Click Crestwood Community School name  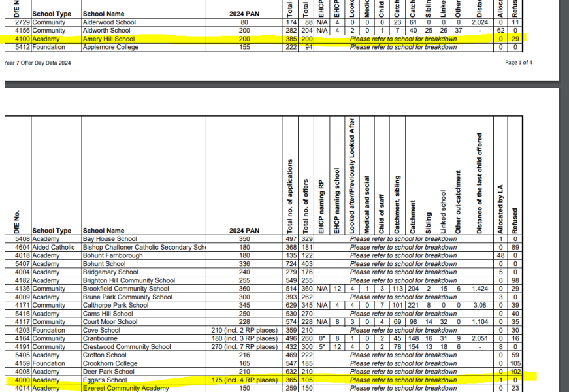coord(127,347)
